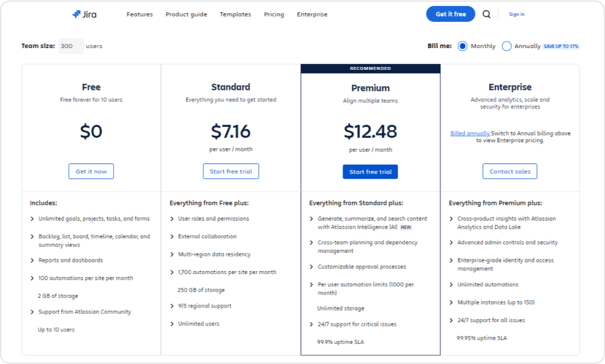
Task: Click the NEW badge beside Atlassian Intelligence
Action: 406,227
